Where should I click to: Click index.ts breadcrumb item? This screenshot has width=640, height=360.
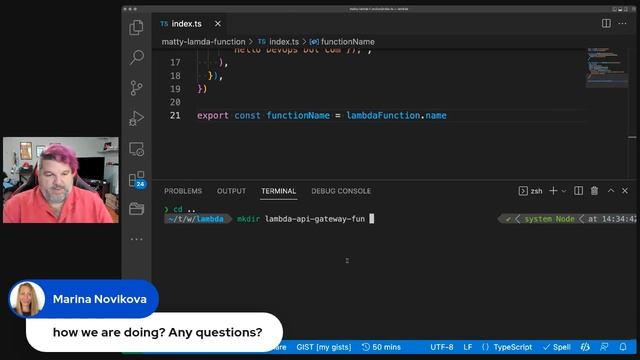click(x=278, y=42)
